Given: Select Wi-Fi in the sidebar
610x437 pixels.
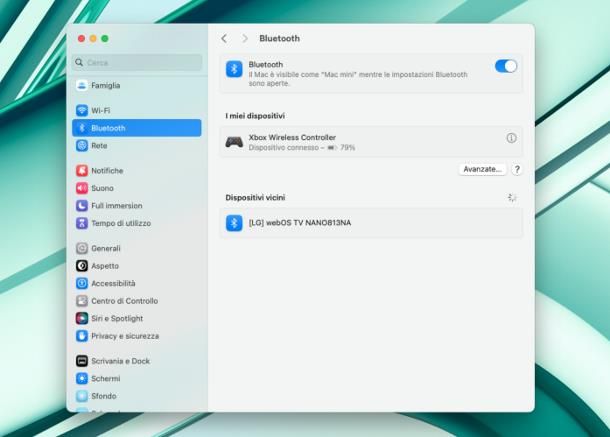Looking at the screenshot, I should tap(137, 110).
